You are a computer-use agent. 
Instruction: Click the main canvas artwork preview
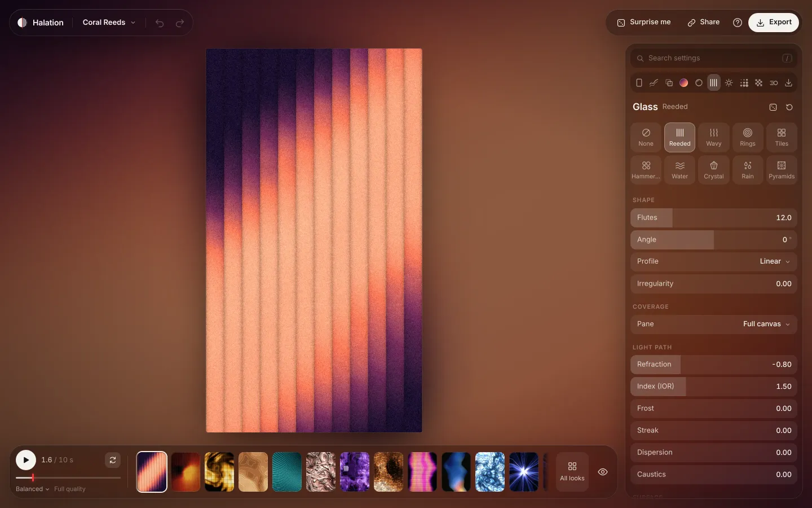pyautogui.click(x=314, y=240)
